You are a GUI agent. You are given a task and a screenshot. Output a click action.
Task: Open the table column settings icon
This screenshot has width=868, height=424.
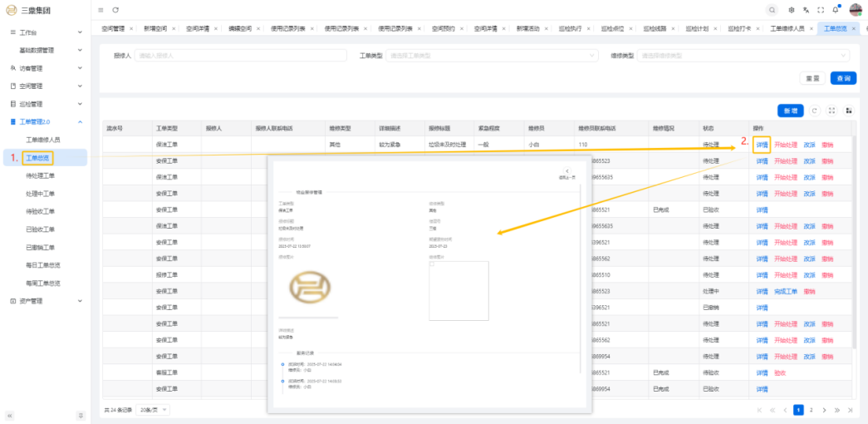849,110
